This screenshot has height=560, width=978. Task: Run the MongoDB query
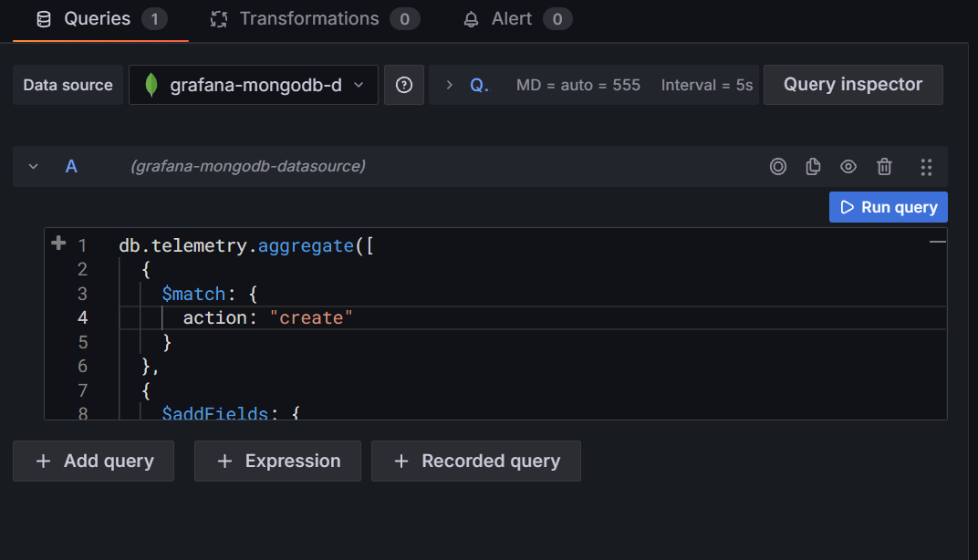tap(889, 207)
